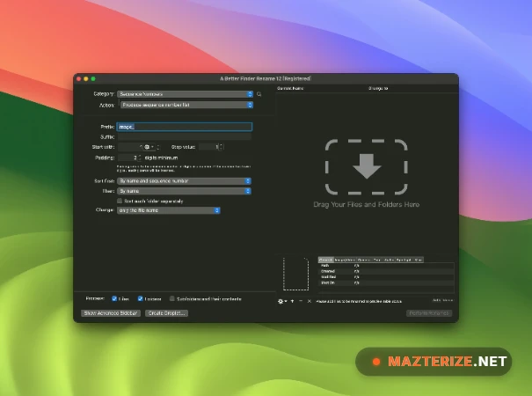Switch to the General metadata tab
Image resolution: width=532 pixels, height=396 pixels.
pos(325,260)
